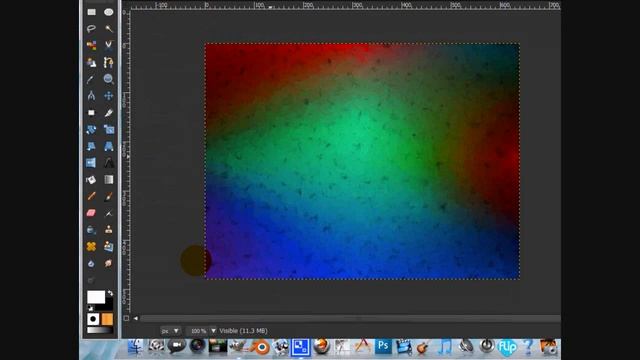Click the horizontal canvas scrollbar track
Viewport: 640px width, 360px height.
[350, 318]
